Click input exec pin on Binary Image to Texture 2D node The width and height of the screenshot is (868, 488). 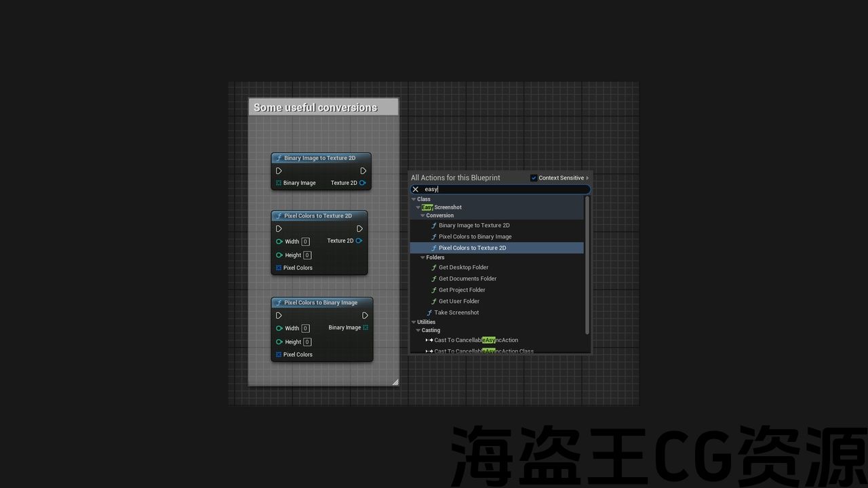pos(279,171)
